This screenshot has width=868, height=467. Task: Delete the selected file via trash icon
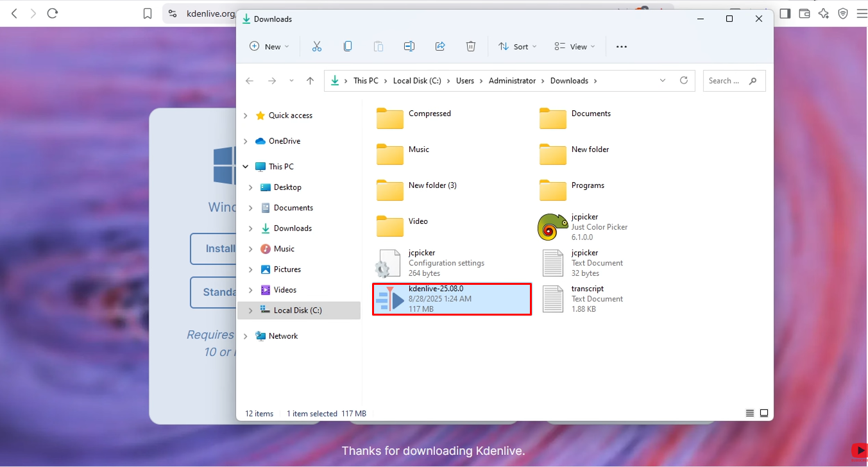(x=471, y=46)
